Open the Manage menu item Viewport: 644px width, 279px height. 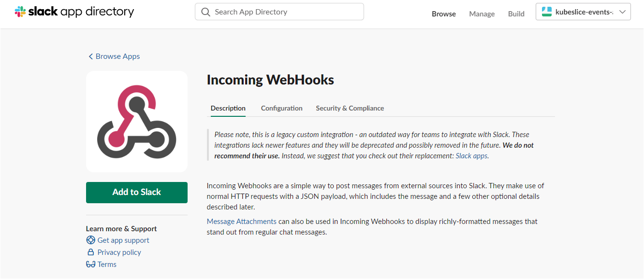coord(482,14)
